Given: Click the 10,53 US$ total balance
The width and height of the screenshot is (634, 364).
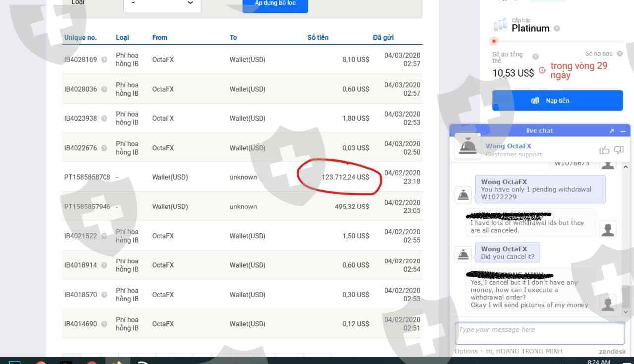Looking at the screenshot, I should (513, 73).
